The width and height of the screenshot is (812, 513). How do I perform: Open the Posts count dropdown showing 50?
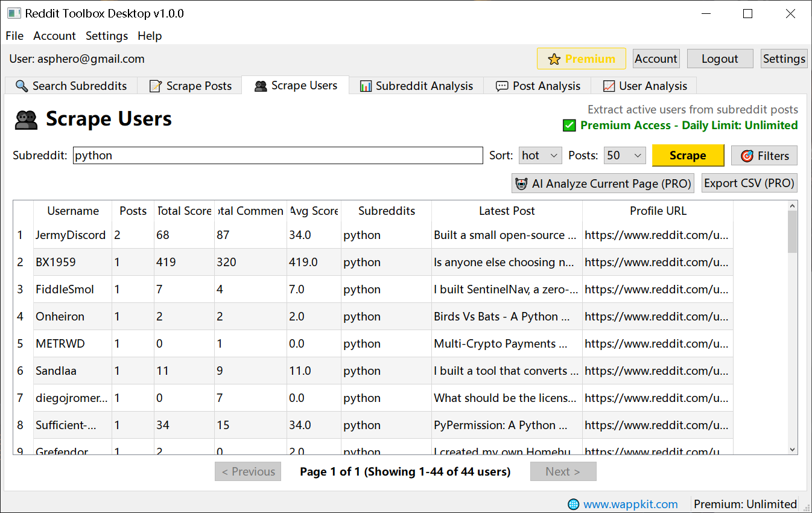tap(625, 156)
